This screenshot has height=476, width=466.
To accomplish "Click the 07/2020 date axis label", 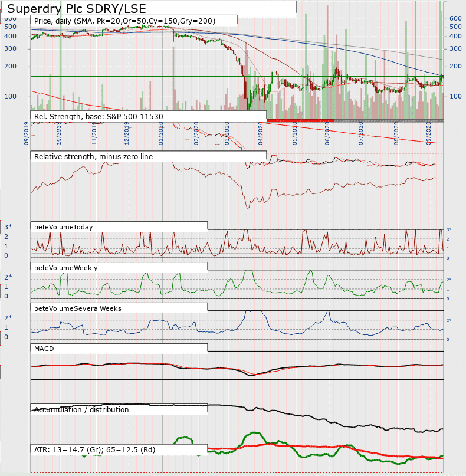I will (x=360, y=133).
